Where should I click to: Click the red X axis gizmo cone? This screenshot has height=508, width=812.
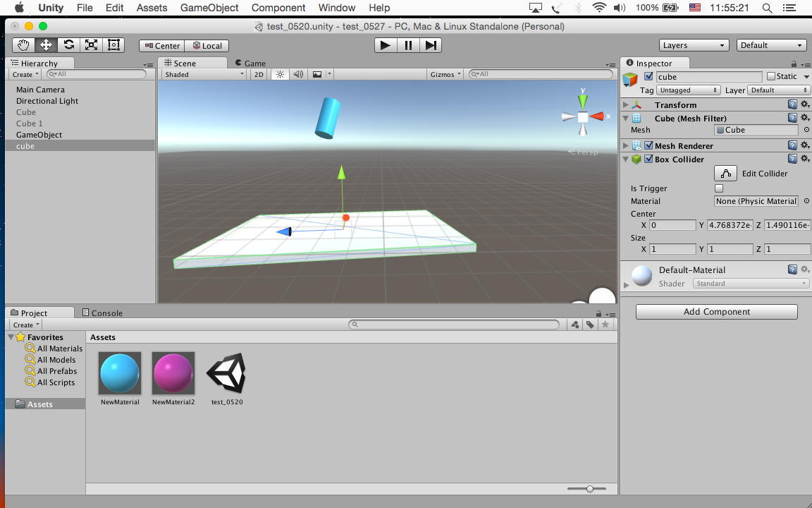click(596, 116)
